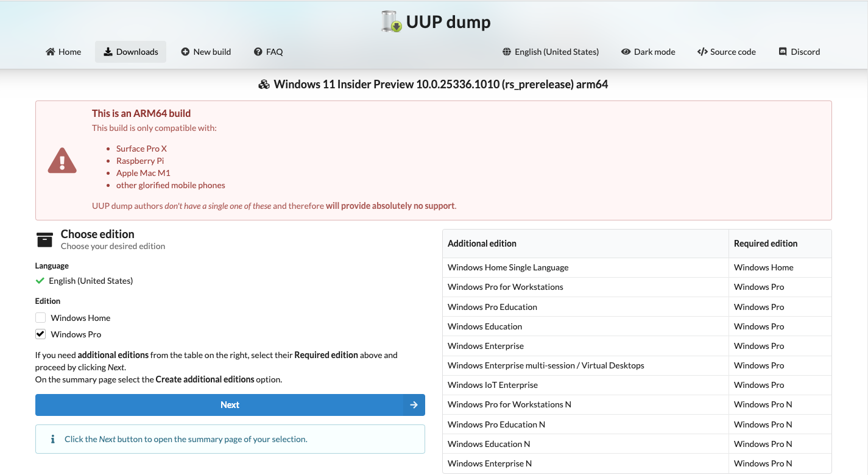Click the Discord logo icon
Viewport: 868px width, 475px height.
783,52
